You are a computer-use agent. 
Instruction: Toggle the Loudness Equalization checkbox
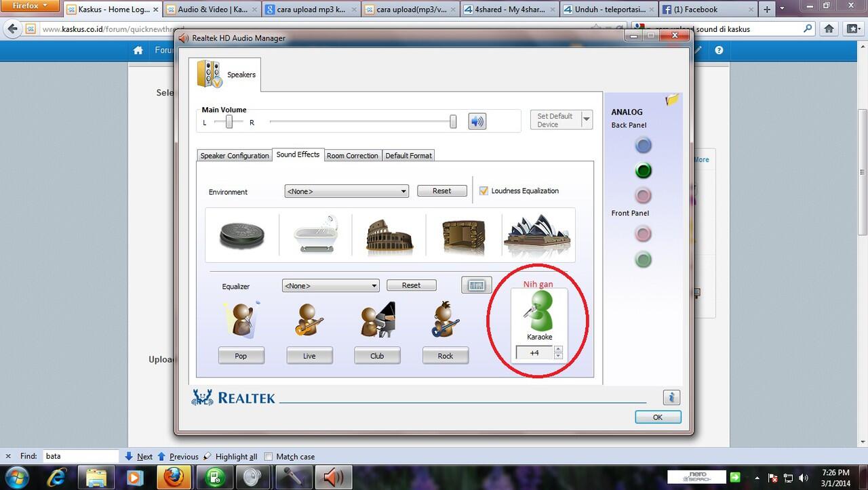pyautogui.click(x=484, y=191)
